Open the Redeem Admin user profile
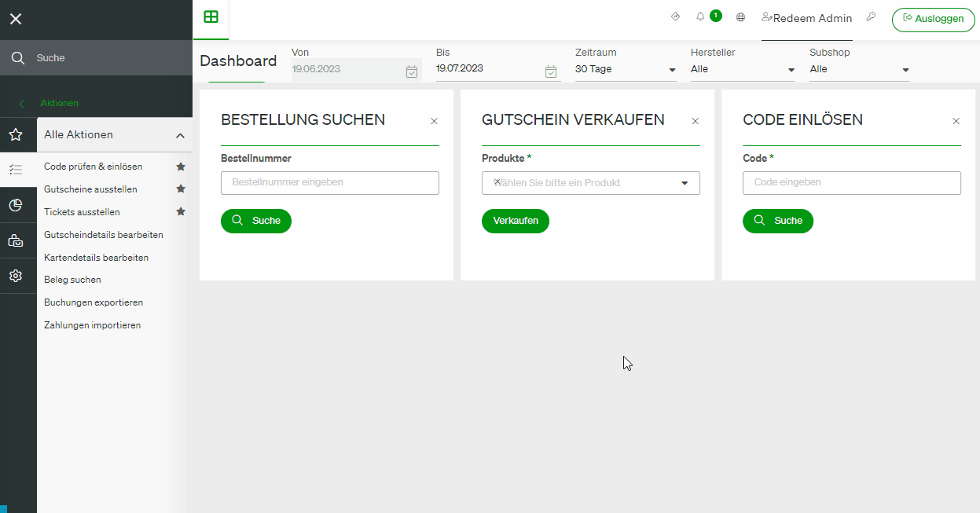Viewport: 980px width, 513px height. (807, 18)
